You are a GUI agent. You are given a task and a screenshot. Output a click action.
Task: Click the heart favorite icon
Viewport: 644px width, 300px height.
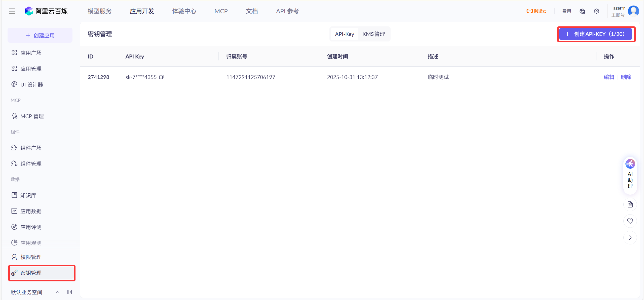pos(630,221)
